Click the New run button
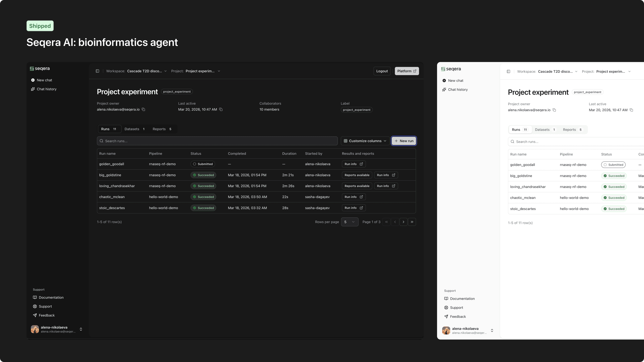Screen dimensions: 644x362 [x=404, y=141]
